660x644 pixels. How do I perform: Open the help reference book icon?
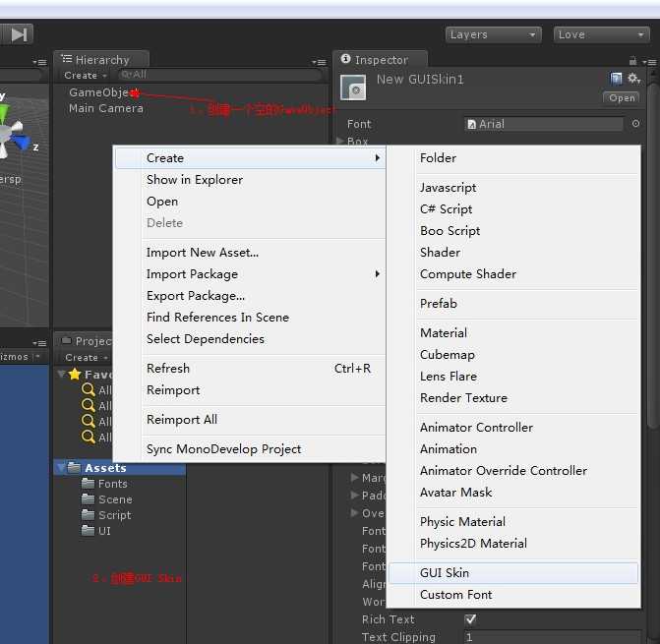[x=616, y=79]
